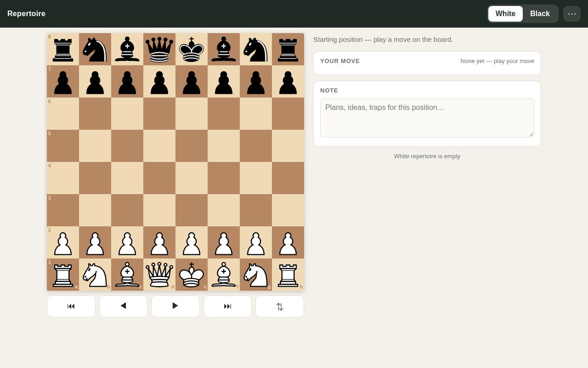Select the white pawn on b2
The image size is (588, 368).
coord(95,242)
